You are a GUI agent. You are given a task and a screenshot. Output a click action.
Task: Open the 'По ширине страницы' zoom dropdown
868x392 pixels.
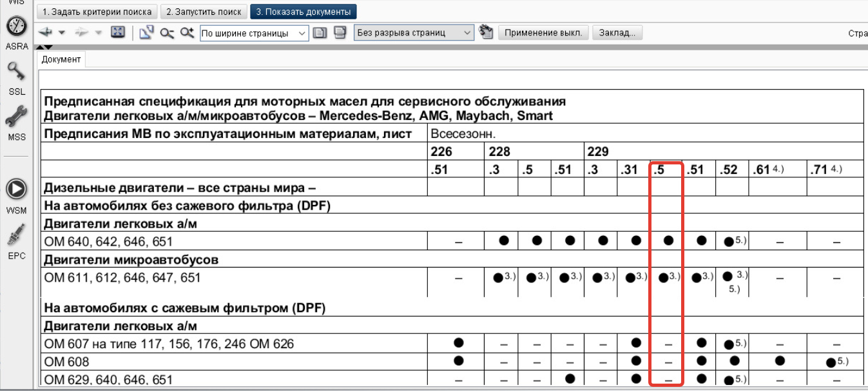coord(255,33)
